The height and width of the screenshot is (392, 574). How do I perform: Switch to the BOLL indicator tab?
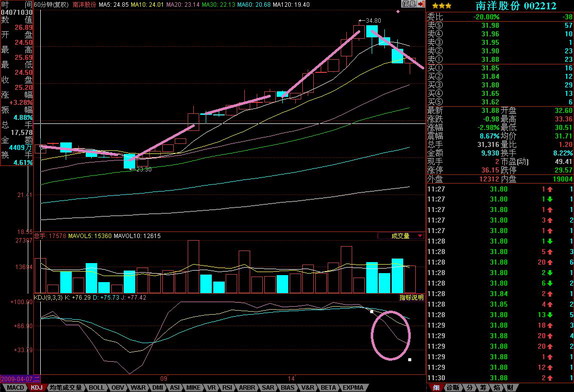(96, 387)
